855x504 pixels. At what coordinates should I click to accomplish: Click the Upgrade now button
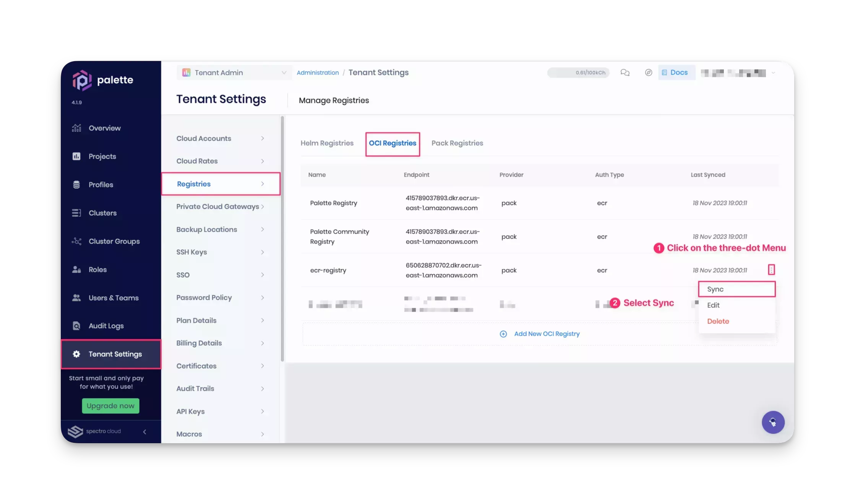pyautogui.click(x=111, y=406)
